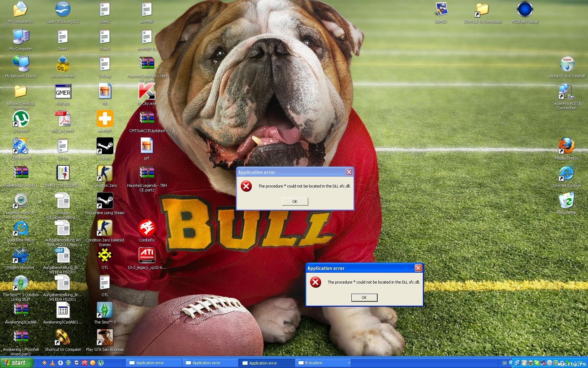Select the GMER vfnfojqx icon
The height and width of the screenshot is (368, 588).
(63, 92)
